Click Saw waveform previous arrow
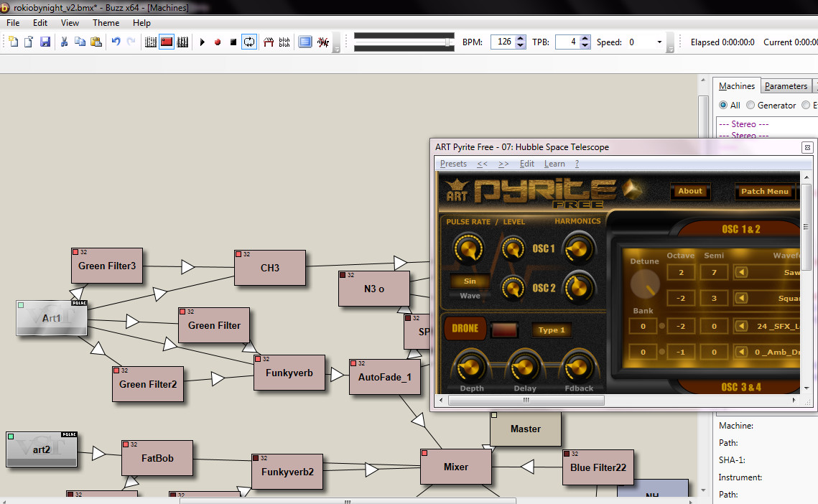Image resolution: width=818 pixels, height=504 pixels. tap(741, 272)
